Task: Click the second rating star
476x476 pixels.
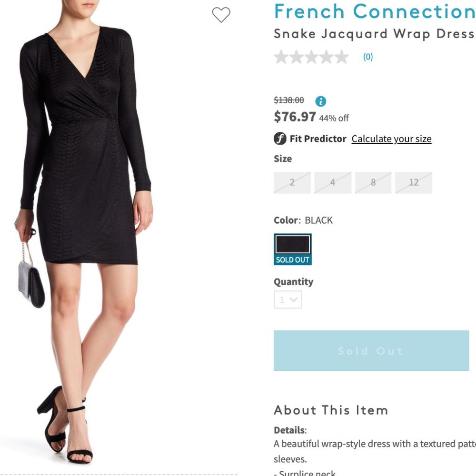Action: pyautogui.click(x=296, y=57)
